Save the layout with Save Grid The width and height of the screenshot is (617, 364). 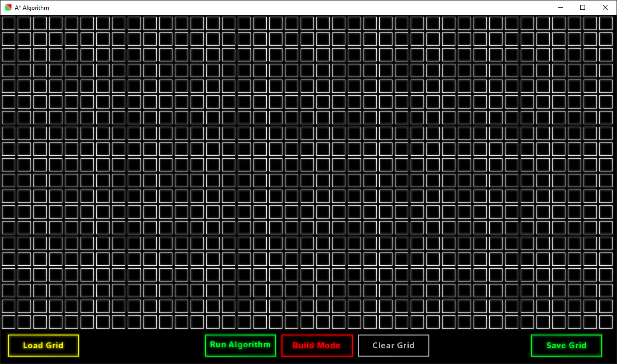coord(566,345)
